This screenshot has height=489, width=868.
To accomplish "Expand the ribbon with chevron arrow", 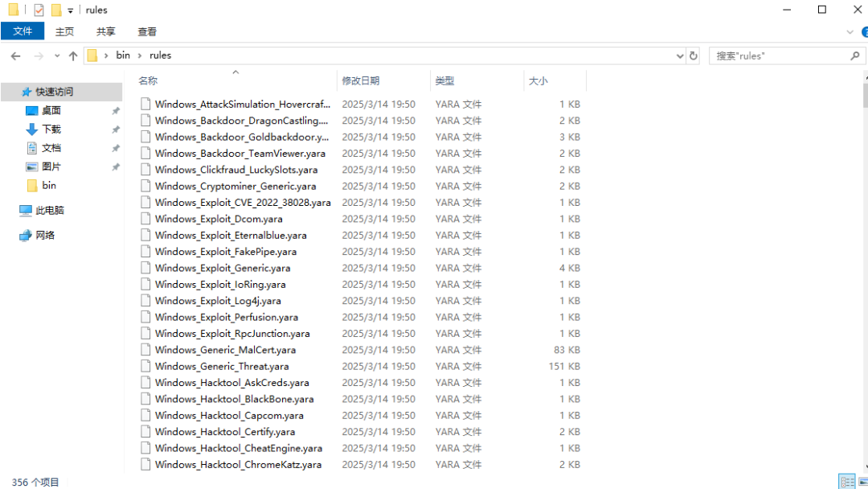I will [x=850, y=32].
